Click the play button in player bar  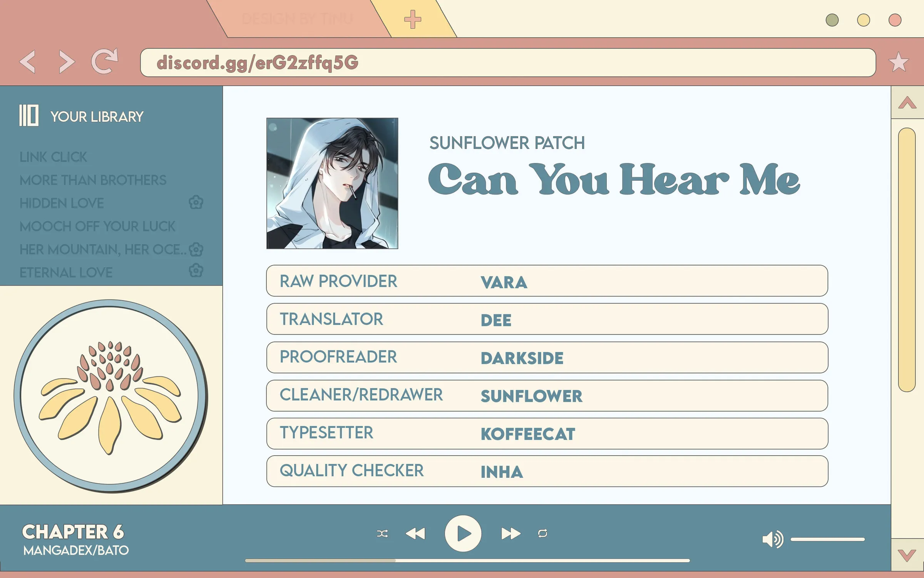(x=463, y=534)
